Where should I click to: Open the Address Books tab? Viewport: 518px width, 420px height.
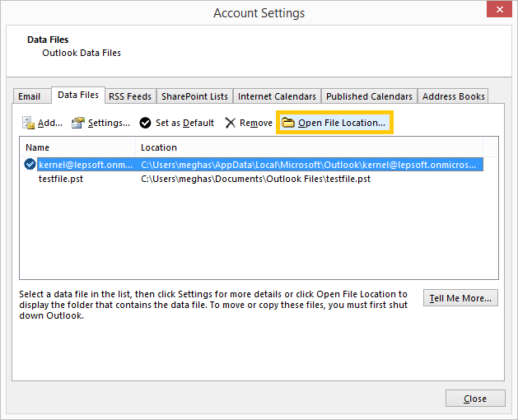tap(453, 96)
